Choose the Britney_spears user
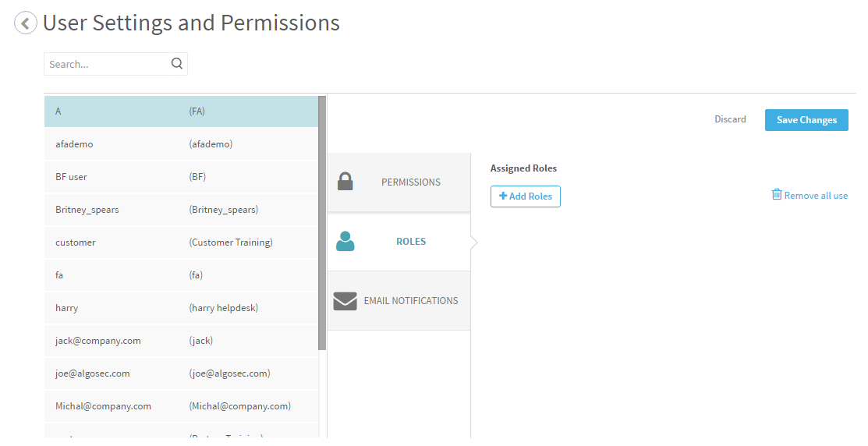Screen dimensions: 868x446 pos(181,210)
